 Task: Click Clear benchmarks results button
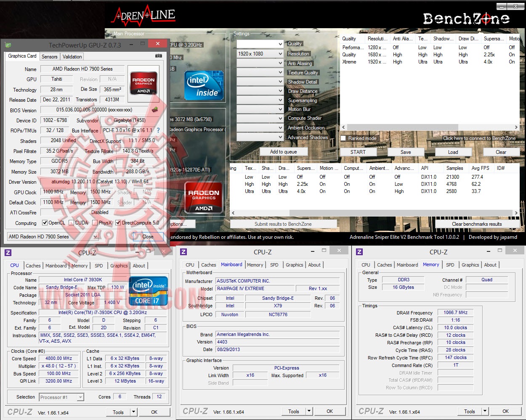477,224
